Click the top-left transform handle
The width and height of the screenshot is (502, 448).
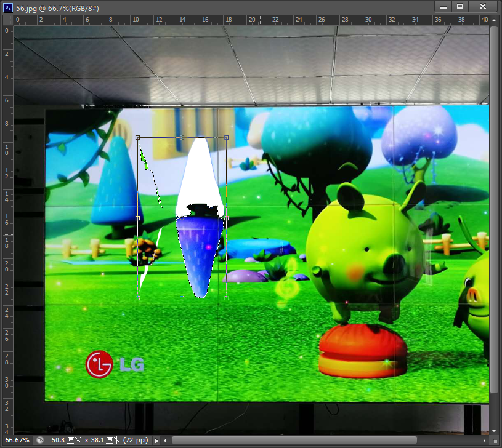tap(136, 137)
